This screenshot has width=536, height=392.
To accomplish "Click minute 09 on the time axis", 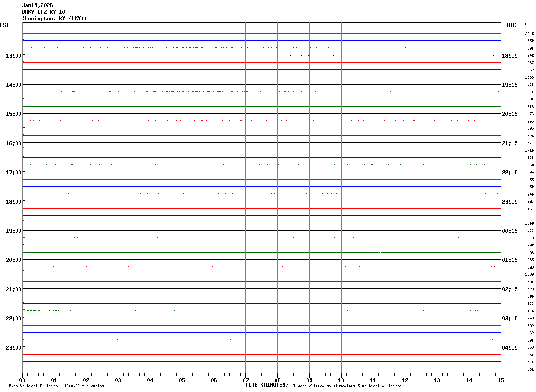I will point(309,380).
